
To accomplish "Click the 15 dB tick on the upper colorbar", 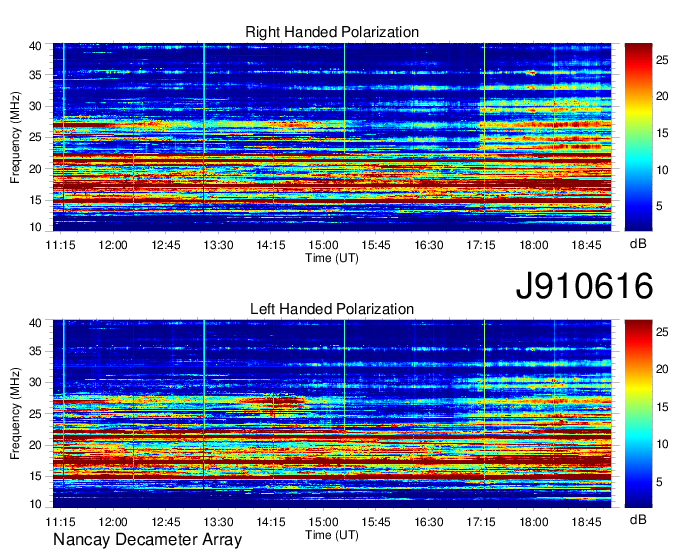I will coord(662,133).
